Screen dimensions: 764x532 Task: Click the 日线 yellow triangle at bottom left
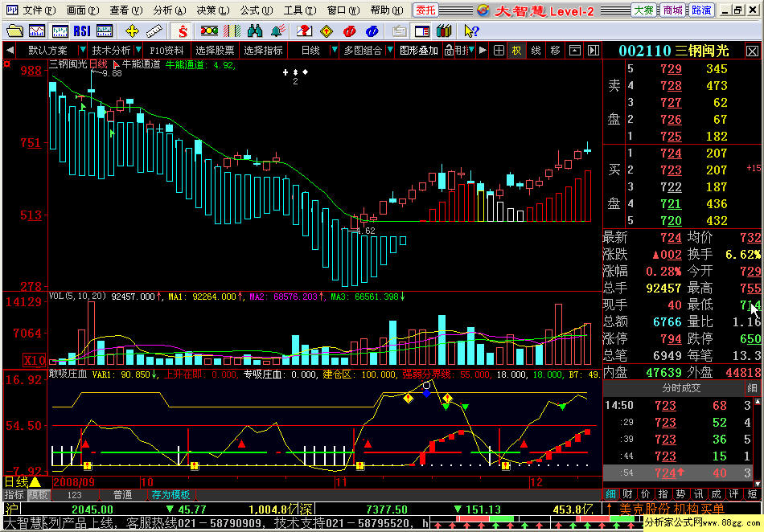(35, 482)
